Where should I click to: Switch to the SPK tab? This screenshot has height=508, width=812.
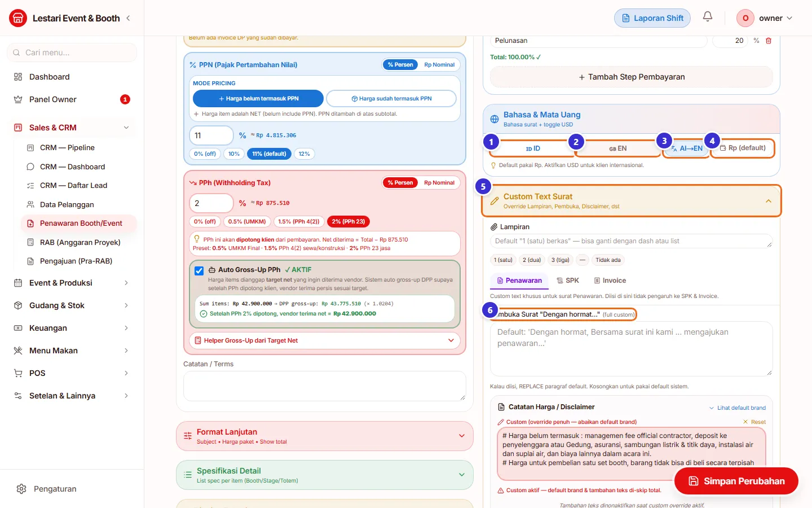(568, 281)
